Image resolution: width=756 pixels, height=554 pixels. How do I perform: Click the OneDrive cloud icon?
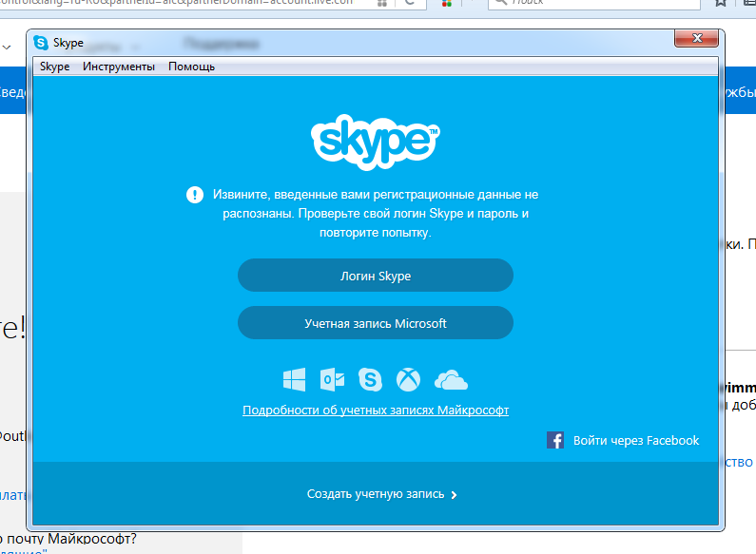[451, 380]
